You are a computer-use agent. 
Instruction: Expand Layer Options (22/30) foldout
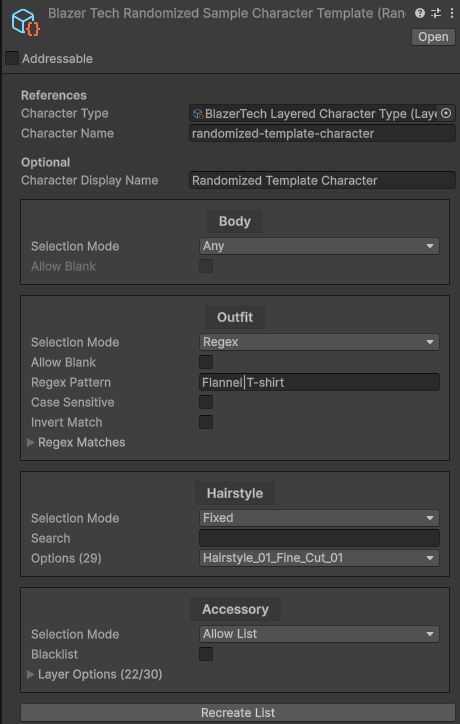pos(31,674)
